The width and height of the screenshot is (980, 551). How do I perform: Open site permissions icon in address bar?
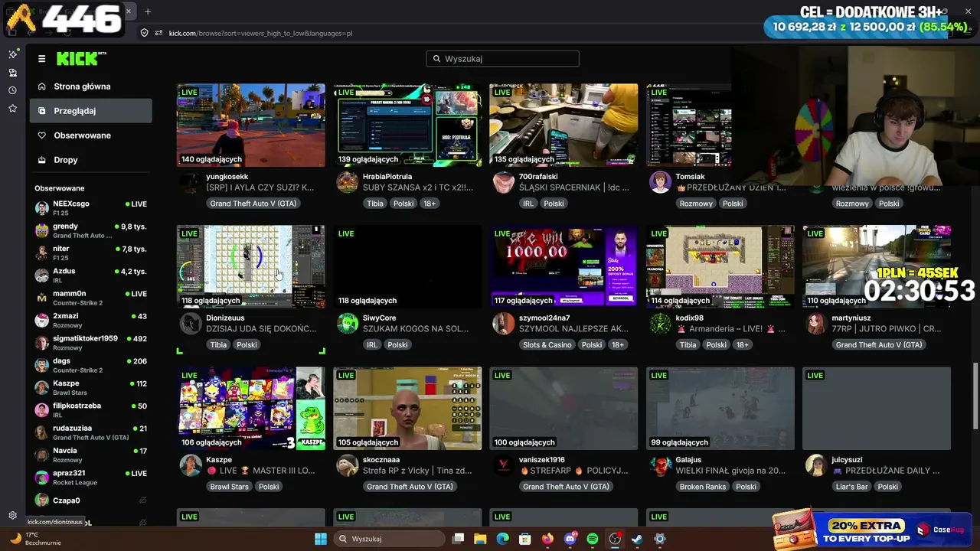[x=159, y=33]
